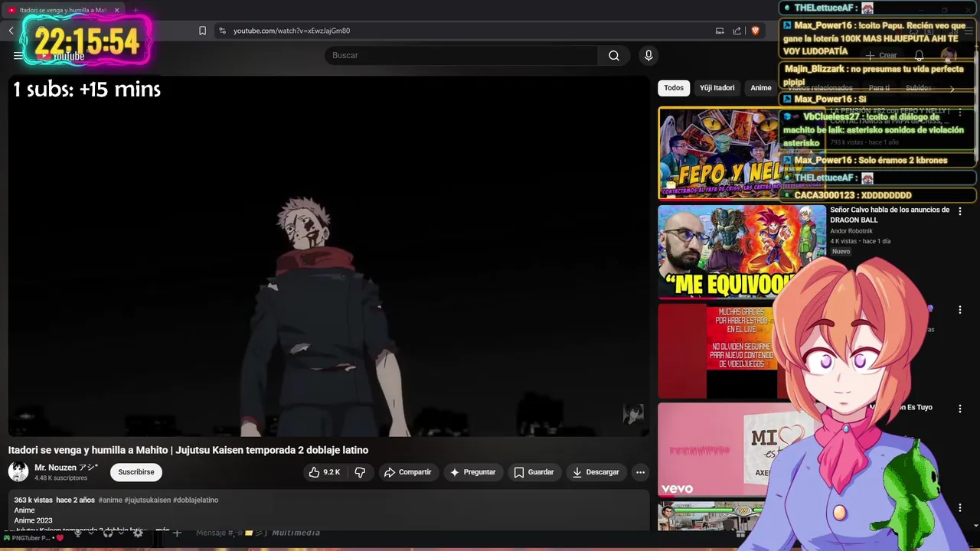The height and width of the screenshot is (551, 980).
Task: Select the "Videos relacionados" chip
Action: coord(819,88)
